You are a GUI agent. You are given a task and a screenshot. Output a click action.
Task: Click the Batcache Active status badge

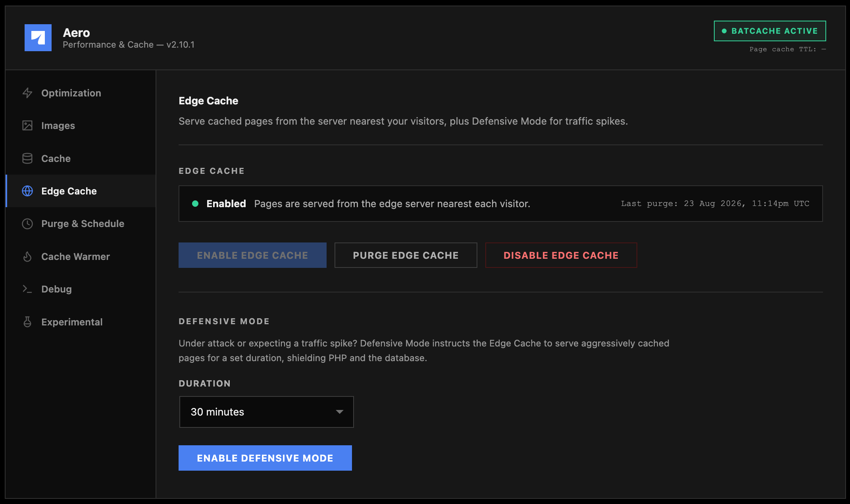pos(770,31)
